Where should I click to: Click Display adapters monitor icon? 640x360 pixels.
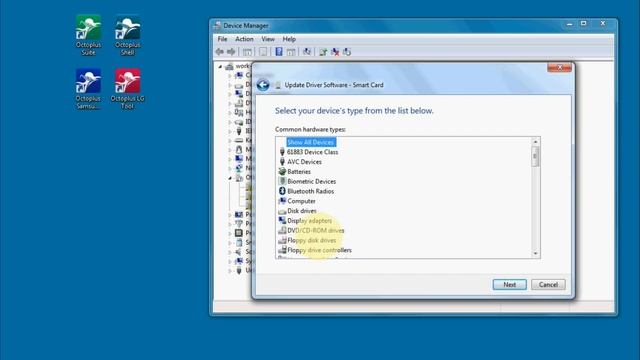point(282,220)
